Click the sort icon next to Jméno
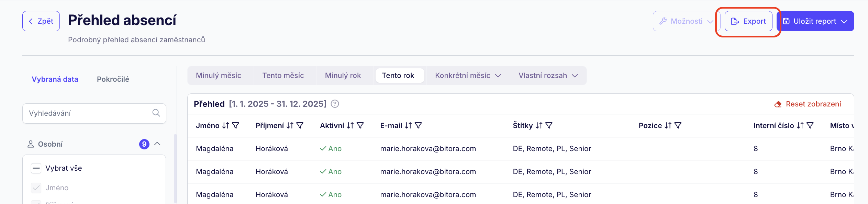 click(225, 126)
